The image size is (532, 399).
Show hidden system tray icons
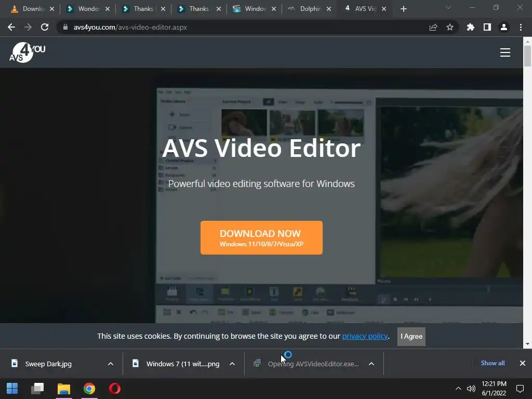[458, 389]
